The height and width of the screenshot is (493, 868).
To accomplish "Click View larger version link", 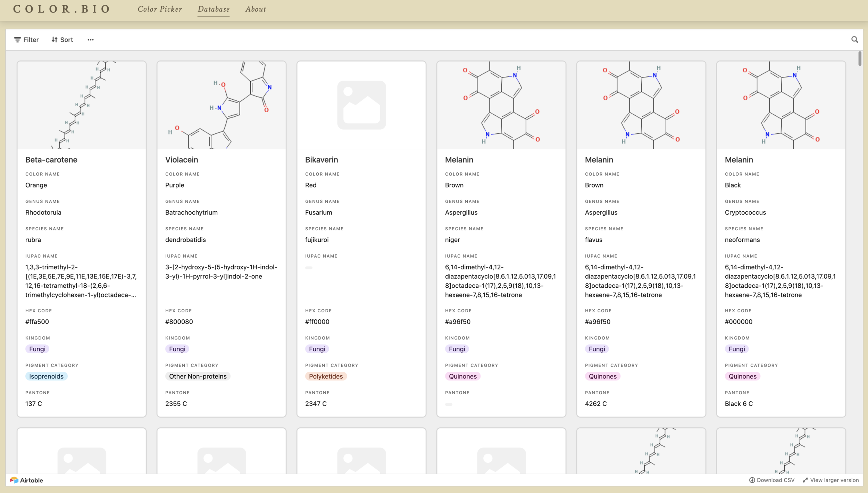I will [831, 480].
